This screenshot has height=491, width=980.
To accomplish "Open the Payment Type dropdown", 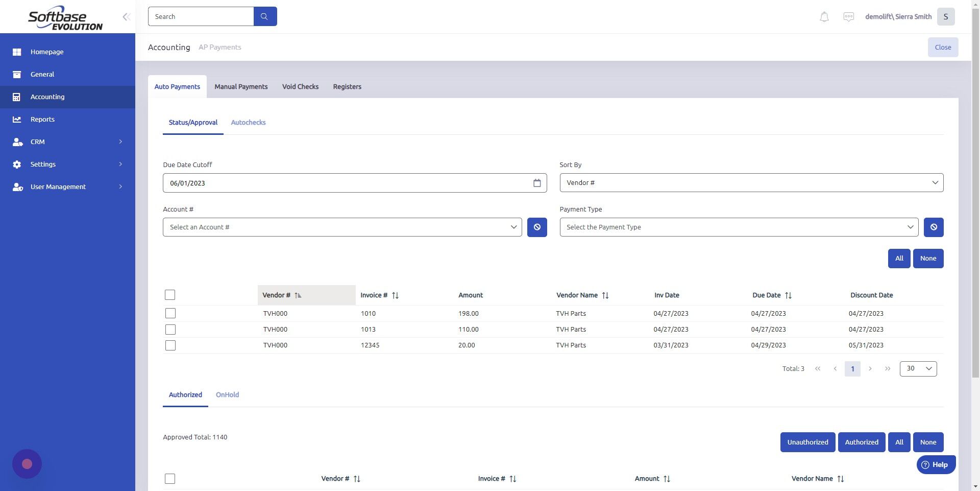I will click(739, 227).
